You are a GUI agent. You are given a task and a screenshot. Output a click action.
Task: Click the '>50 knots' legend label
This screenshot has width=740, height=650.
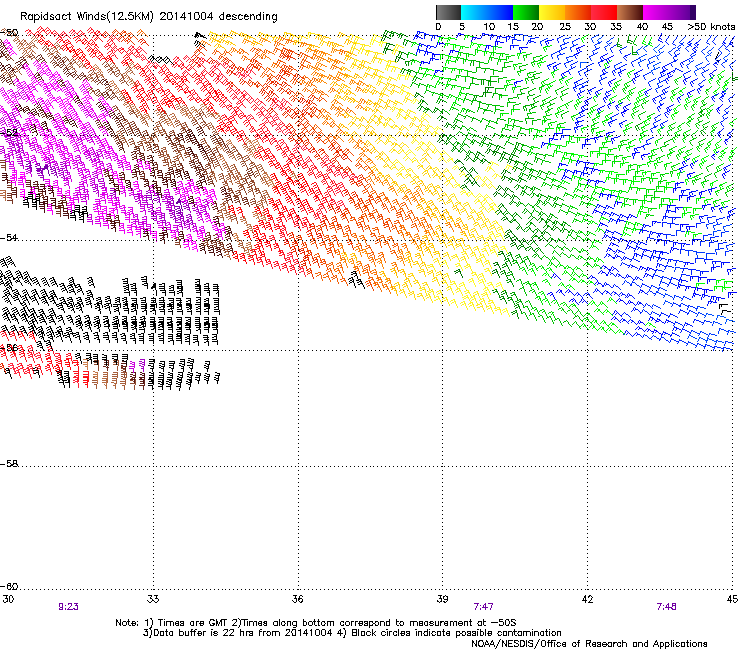(711, 27)
